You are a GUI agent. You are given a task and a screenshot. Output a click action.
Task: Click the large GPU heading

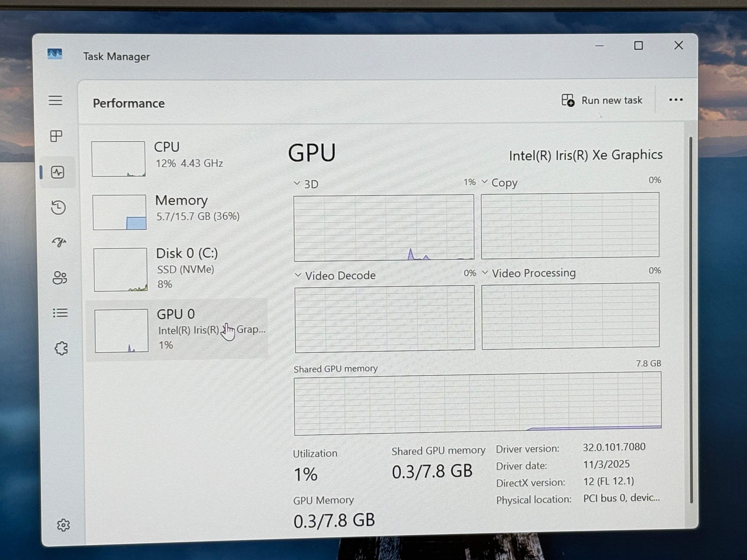click(312, 153)
